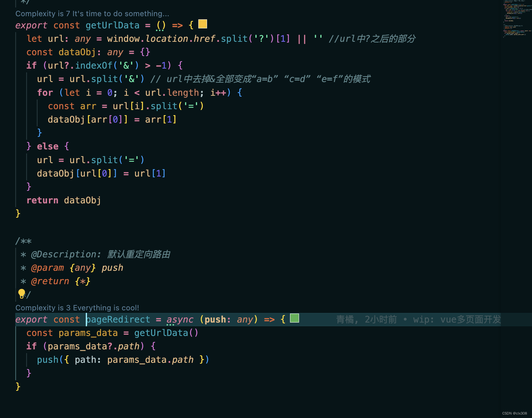Click green complexity indicator square after pageRedirect

tap(294, 318)
